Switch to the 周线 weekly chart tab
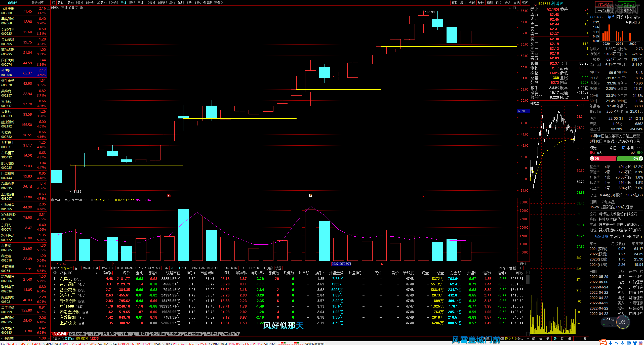The width and height of the screenshot is (644, 345). pyautogui.click(x=132, y=3)
